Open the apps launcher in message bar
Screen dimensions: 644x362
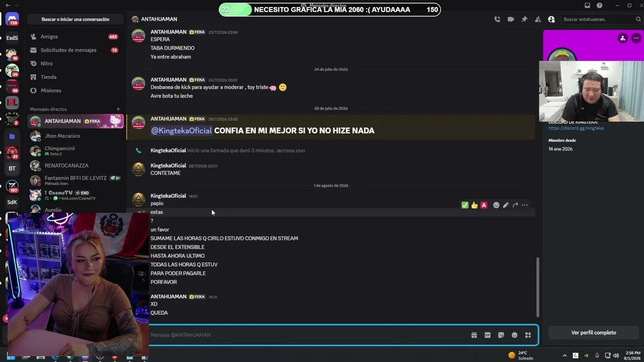click(x=528, y=335)
